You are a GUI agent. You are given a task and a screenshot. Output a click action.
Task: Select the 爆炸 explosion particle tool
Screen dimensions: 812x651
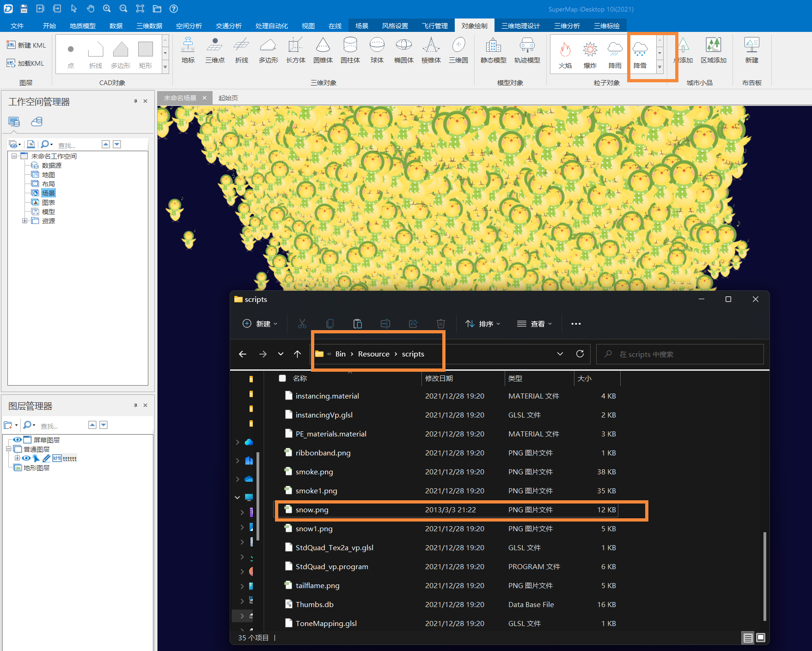590,55
